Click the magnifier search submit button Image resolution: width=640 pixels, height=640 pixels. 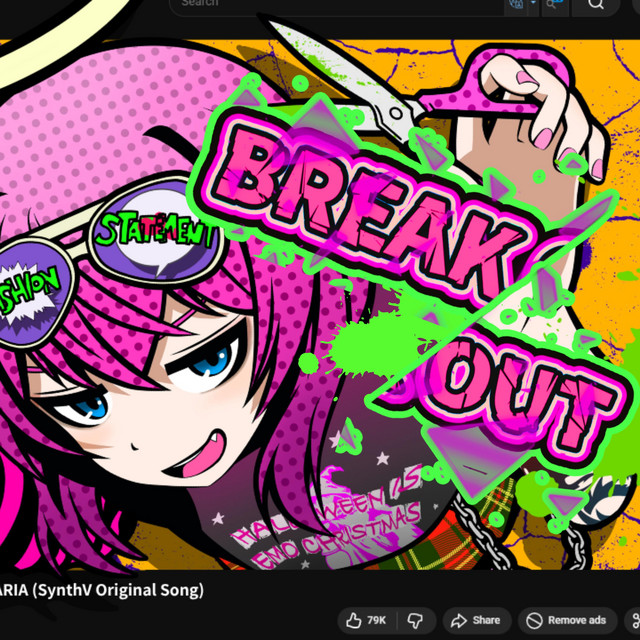click(596, 5)
